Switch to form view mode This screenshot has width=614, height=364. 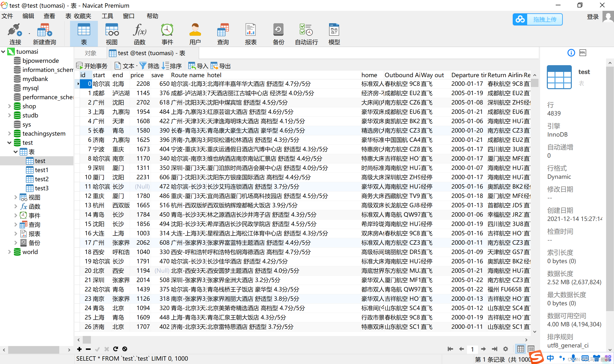click(x=531, y=349)
